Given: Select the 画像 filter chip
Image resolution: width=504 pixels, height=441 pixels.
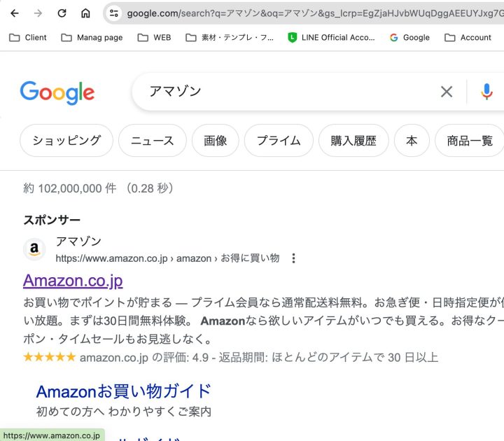Looking at the screenshot, I should pos(216,141).
